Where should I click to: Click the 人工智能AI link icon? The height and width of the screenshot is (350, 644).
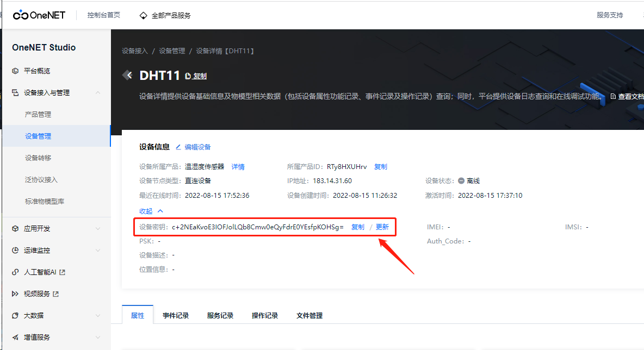tap(15, 272)
